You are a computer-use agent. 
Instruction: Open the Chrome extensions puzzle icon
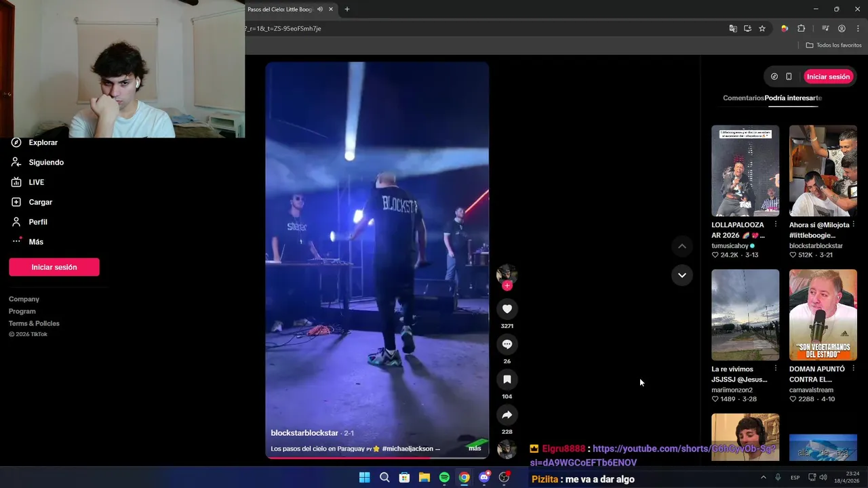[801, 28]
